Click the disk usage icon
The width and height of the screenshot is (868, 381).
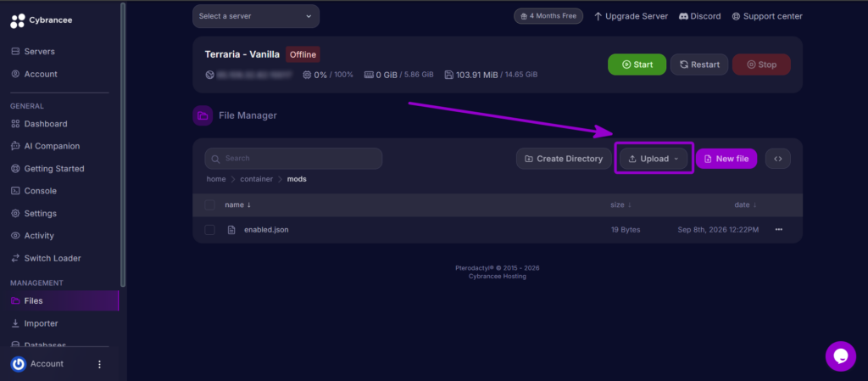(449, 74)
